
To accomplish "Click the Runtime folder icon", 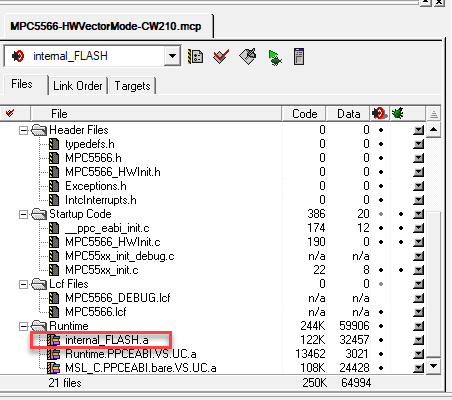I will tap(39, 326).
